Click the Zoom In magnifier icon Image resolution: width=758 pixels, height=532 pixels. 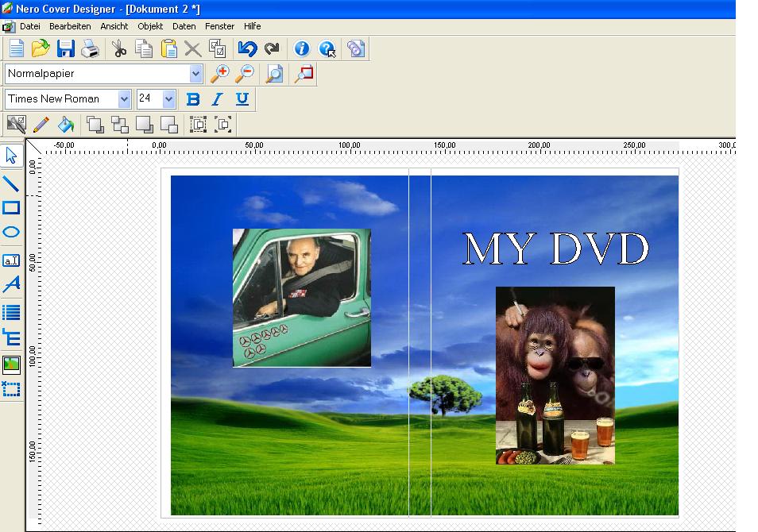tap(220, 74)
